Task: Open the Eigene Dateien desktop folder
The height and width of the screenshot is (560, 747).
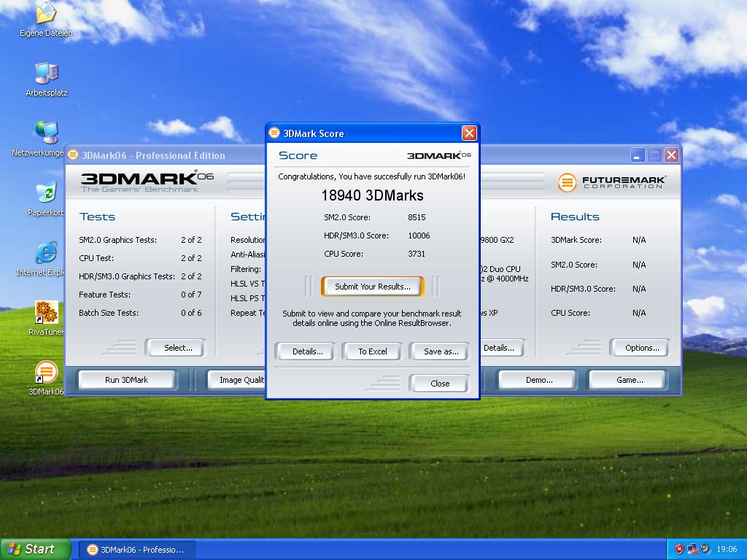Action: tap(46, 15)
